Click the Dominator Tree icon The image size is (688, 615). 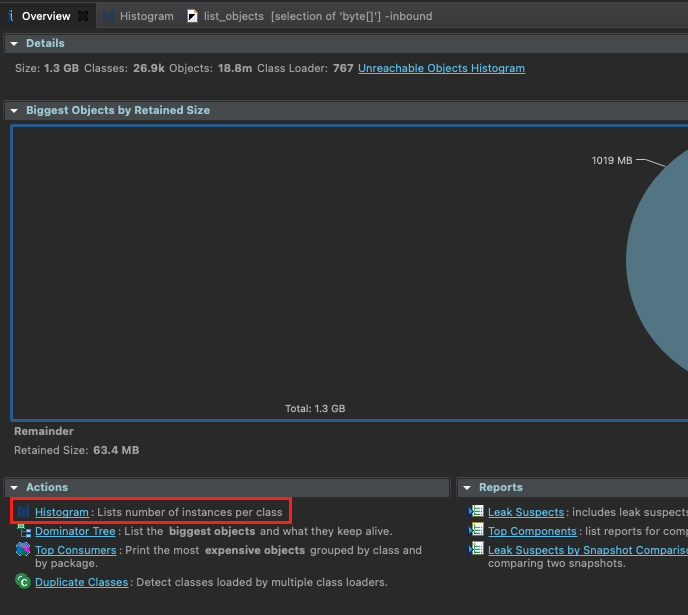click(24, 531)
